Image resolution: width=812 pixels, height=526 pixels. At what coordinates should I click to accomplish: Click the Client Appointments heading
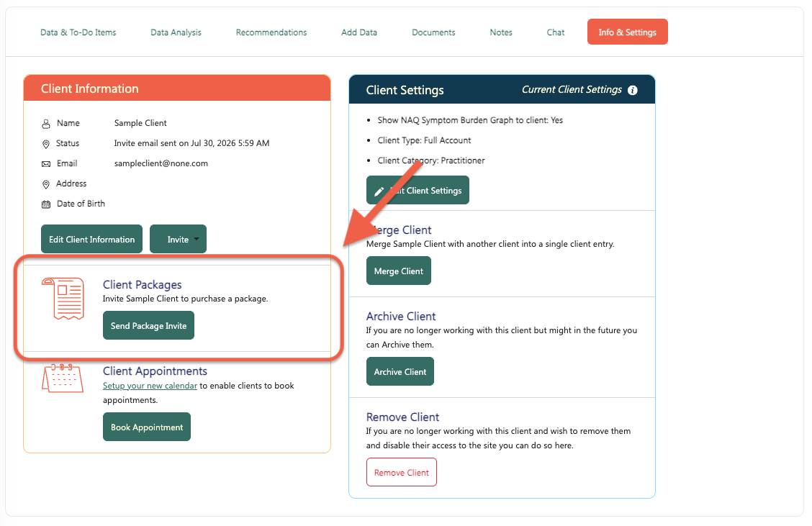[x=155, y=371]
